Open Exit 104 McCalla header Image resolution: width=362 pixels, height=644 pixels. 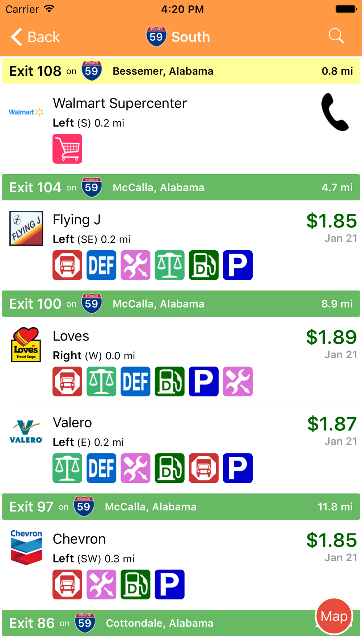click(x=181, y=187)
